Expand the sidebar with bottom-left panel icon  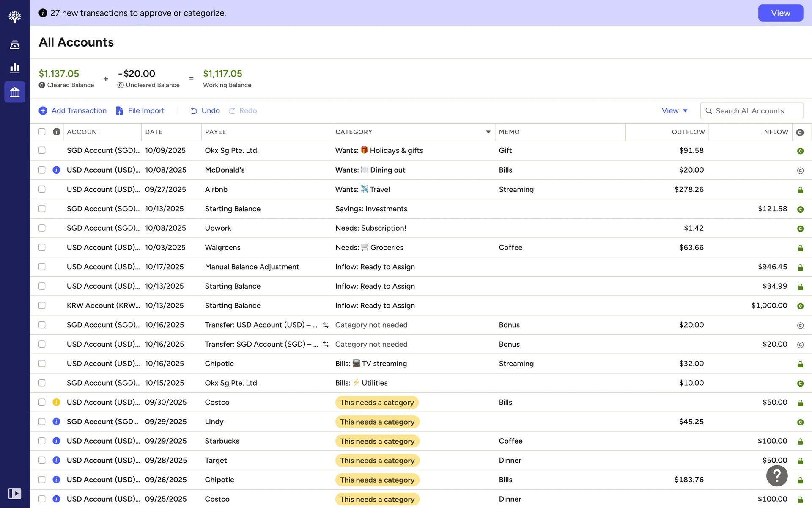click(15, 493)
